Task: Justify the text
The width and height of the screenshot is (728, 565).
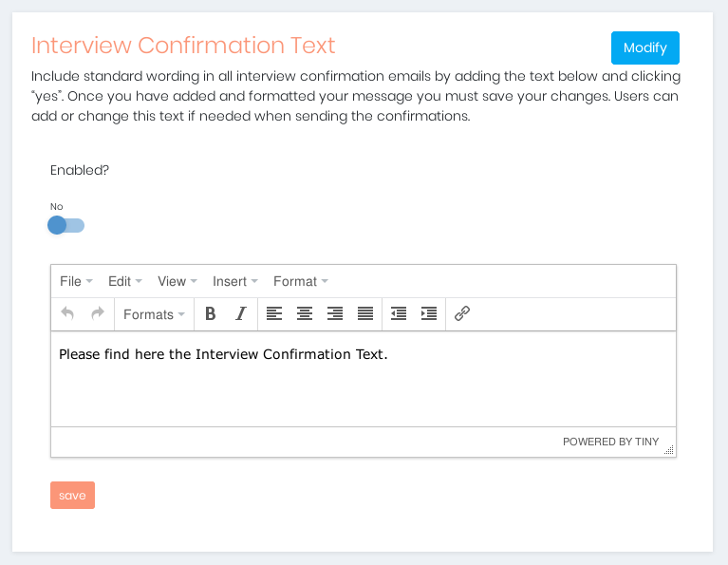Action: 365,314
